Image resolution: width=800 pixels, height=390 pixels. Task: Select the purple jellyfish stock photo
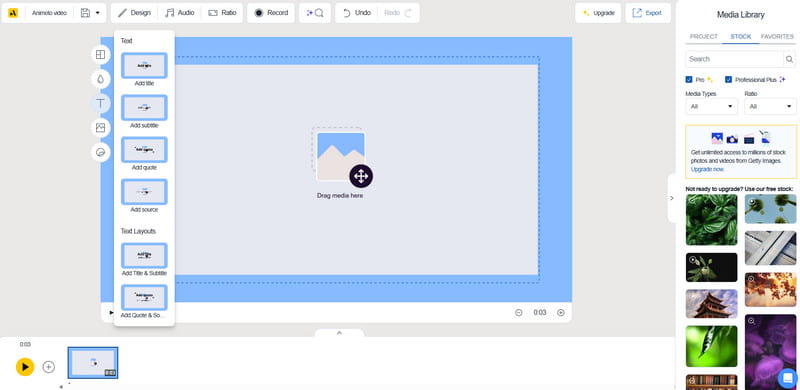(x=770, y=352)
